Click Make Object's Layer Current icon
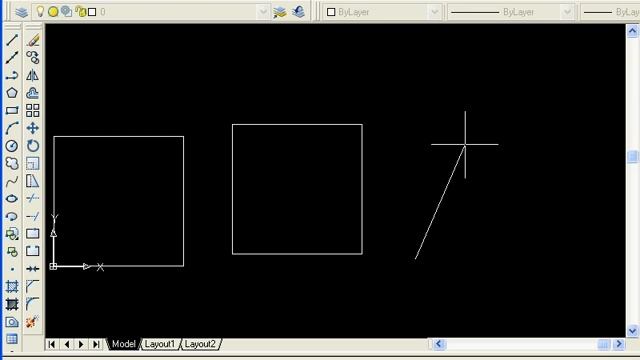Screen dimensions: 640x360 (x=280, y=12)
